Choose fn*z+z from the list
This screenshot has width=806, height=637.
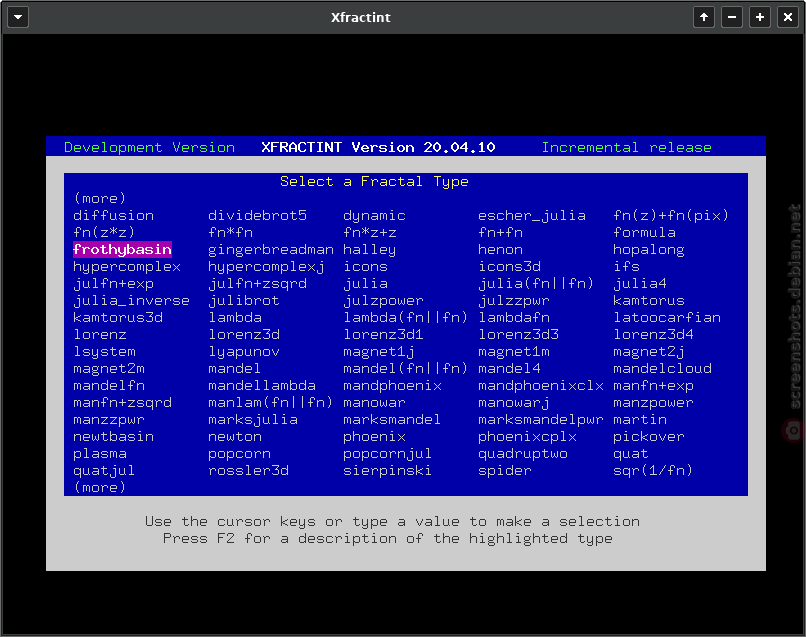pyautogui.click(x=370, y=232)
